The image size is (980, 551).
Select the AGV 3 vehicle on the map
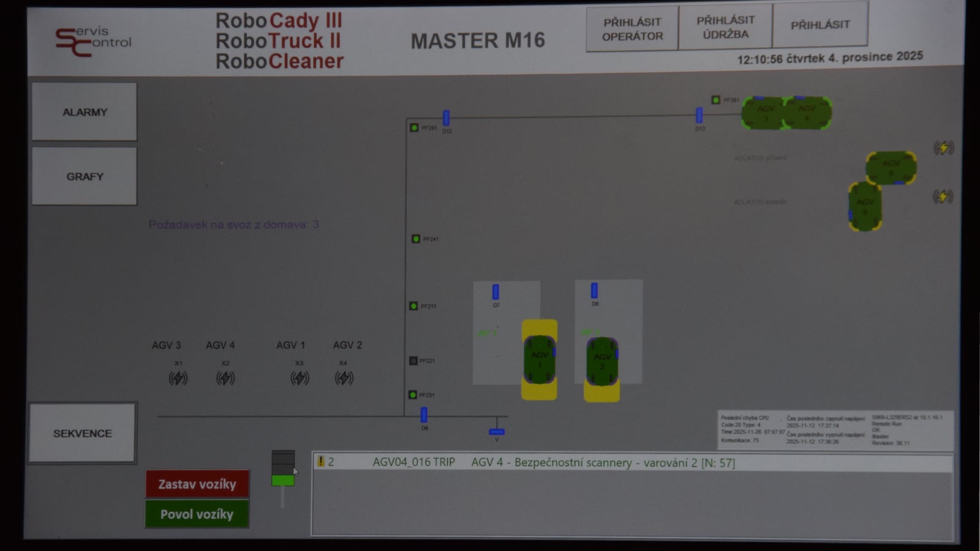[764, 113]
